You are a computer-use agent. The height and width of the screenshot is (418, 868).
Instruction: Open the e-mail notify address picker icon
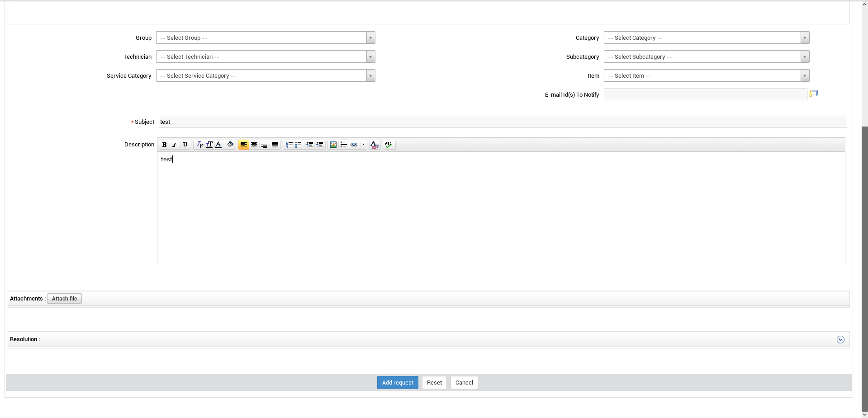813,94
